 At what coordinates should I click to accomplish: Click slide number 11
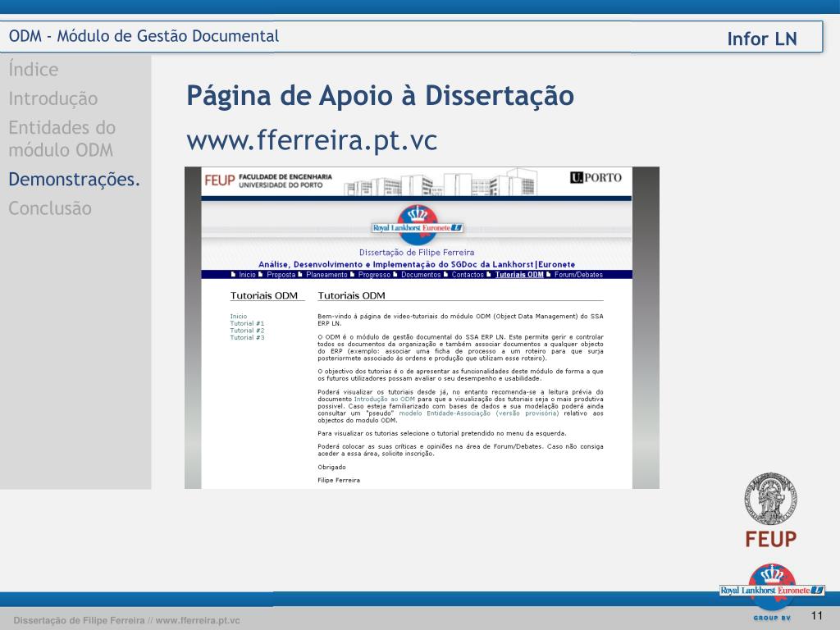coord(816,615)
